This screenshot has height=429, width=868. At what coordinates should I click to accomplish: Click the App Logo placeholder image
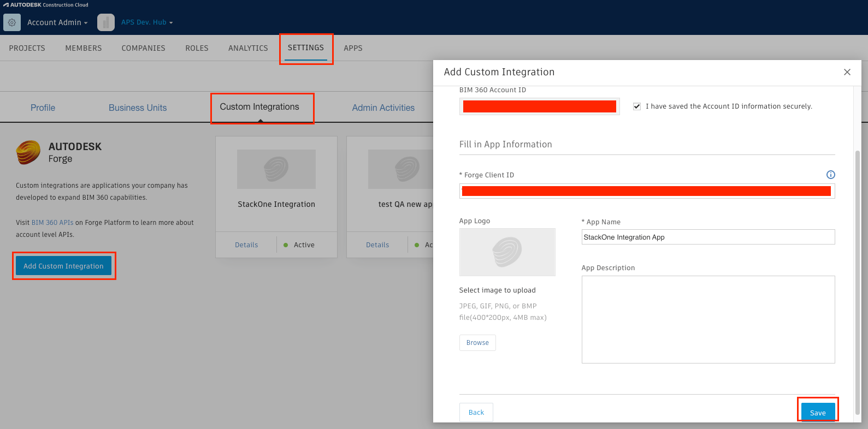tap(507, 252)
